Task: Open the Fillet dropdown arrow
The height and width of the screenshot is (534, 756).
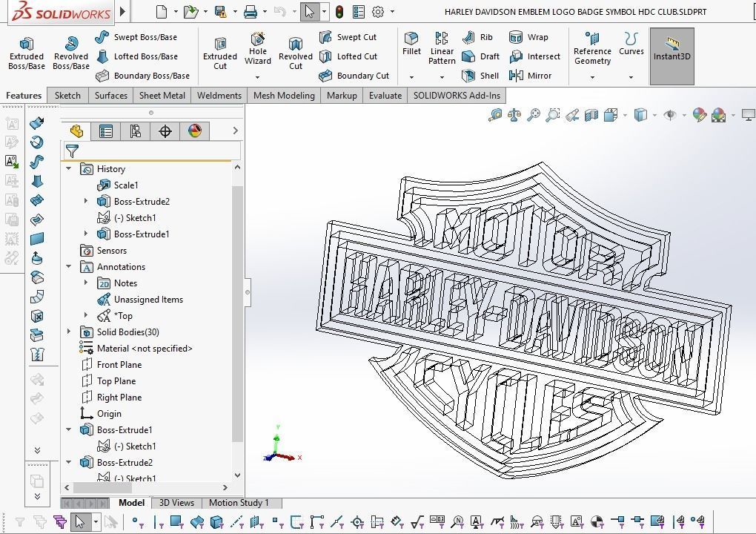Action: pos(411,77)
